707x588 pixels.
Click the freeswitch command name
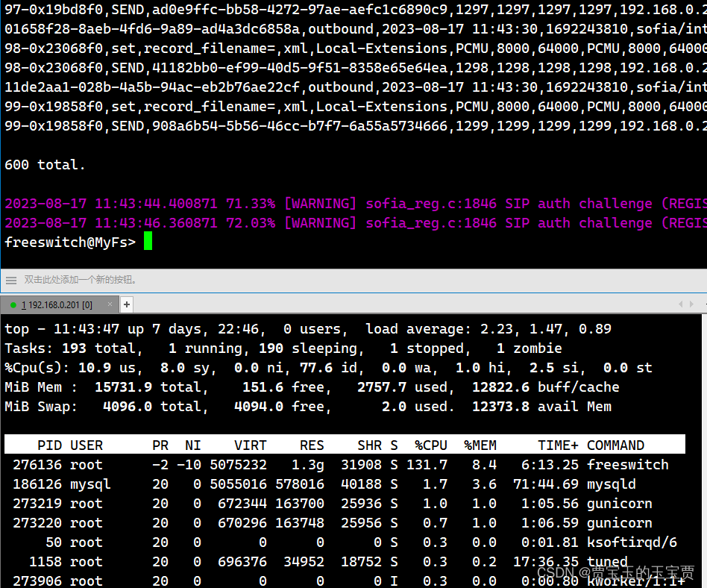point(628,465)
